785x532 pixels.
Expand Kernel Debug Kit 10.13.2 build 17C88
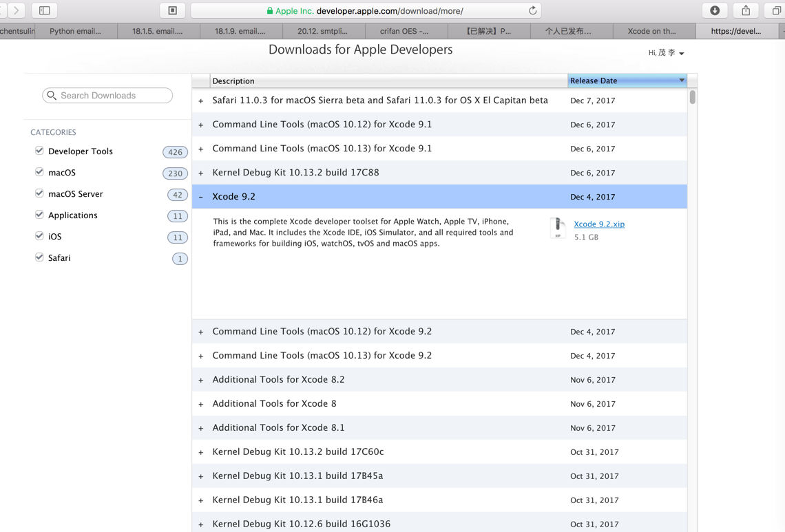pyautogui.click(x=201, y=173)
